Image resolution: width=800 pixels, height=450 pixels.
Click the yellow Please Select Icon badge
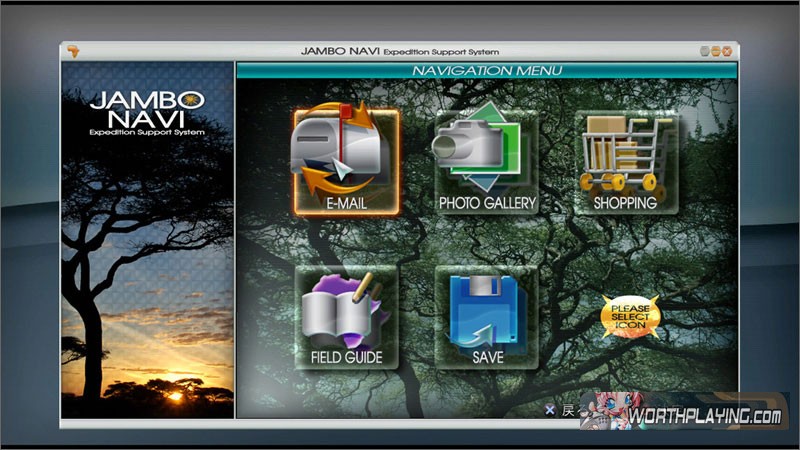pos(631,316)
